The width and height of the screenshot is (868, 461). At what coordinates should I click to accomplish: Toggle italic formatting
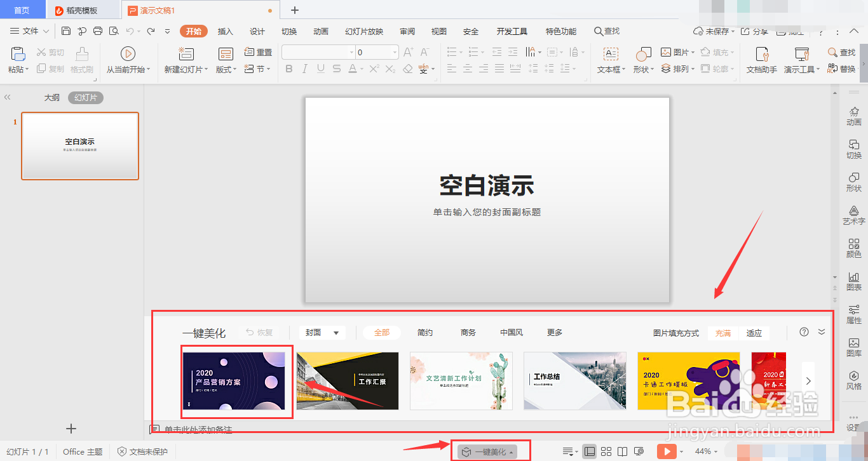click(x=304, y=69)
